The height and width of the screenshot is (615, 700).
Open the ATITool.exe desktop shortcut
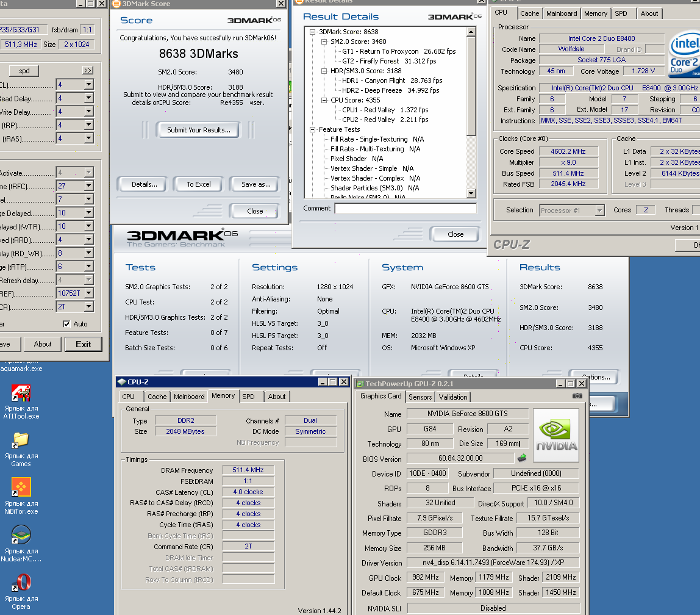pyautogui.click(x=21, y=401)
